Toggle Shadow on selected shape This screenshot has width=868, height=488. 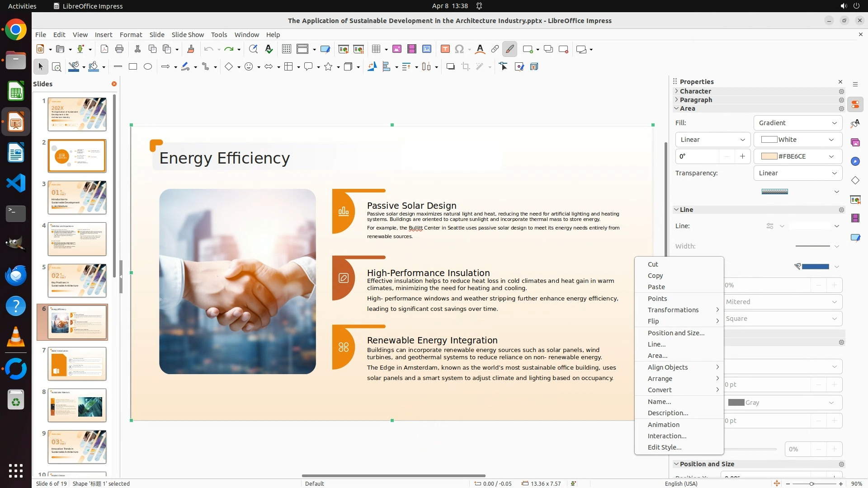(450, 67)
